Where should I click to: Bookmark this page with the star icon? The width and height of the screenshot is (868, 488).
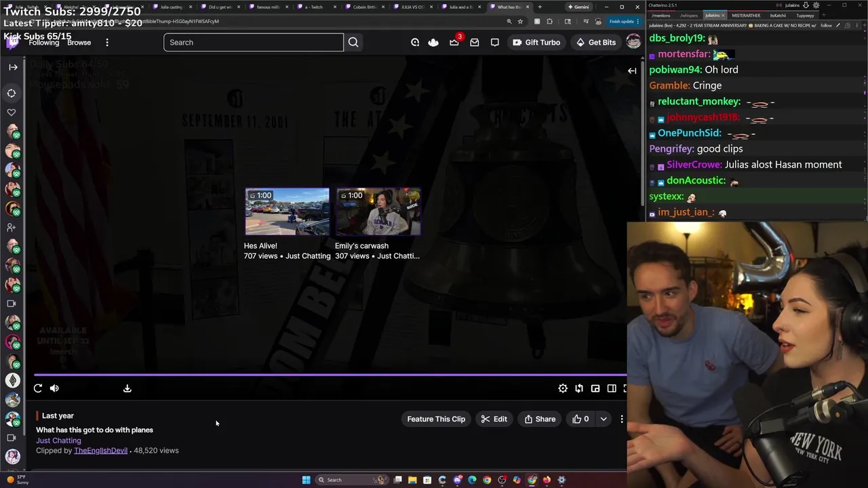(520, 21)
